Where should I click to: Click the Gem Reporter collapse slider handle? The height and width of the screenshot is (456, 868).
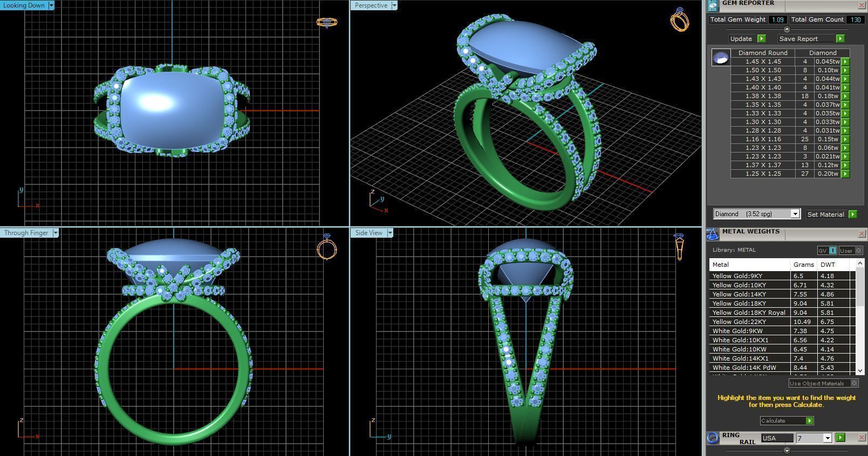[x=787, y=29]
